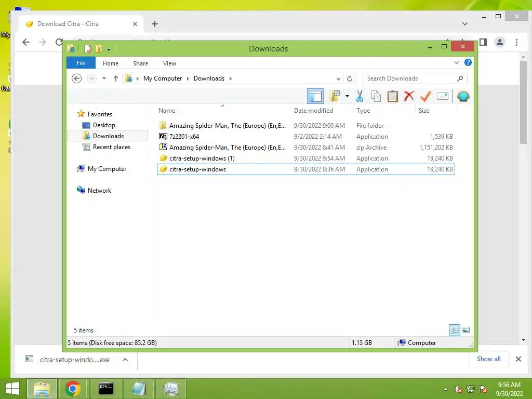Open options arrow for citra-setup download item
The height and width of the screenshot is (399, 532).
click(125, 360)
